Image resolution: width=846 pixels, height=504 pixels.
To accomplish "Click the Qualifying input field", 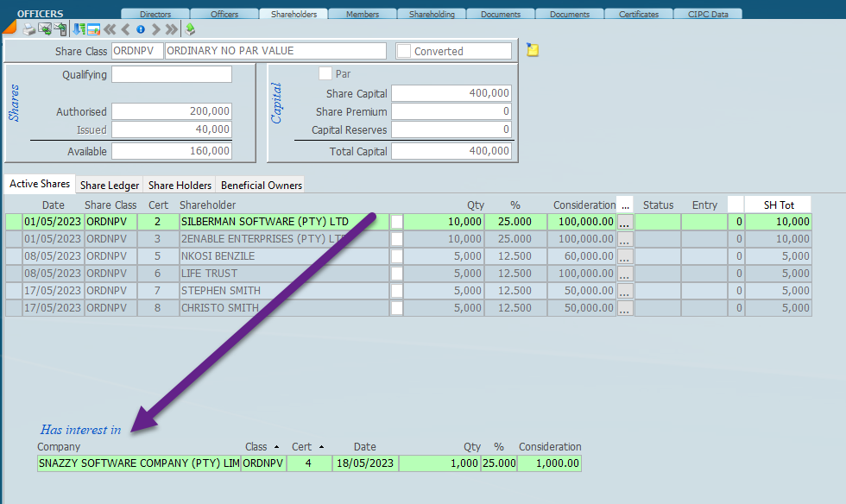I will 172,75.
